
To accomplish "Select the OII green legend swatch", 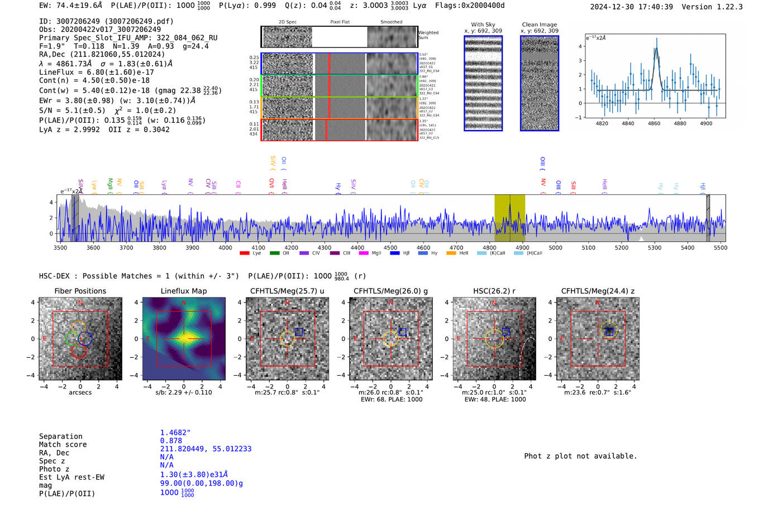I will pyautogui.click(x=274, y=253).
